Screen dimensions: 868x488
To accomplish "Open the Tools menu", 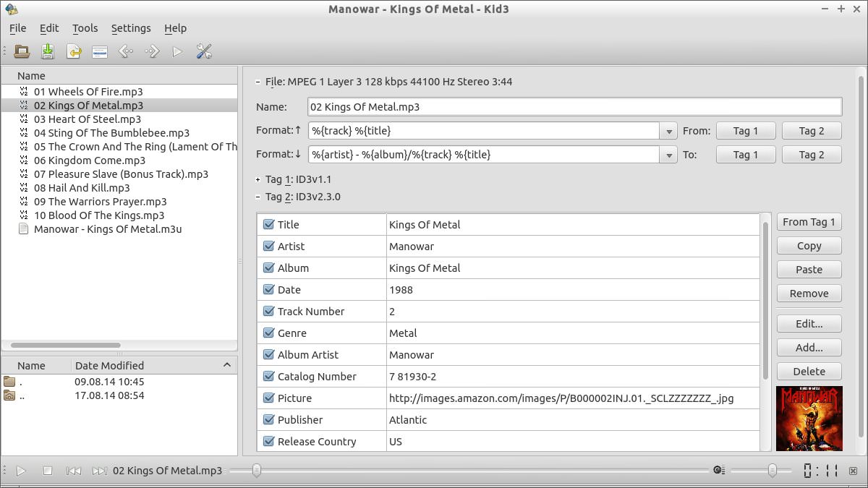I will point(85,28).
